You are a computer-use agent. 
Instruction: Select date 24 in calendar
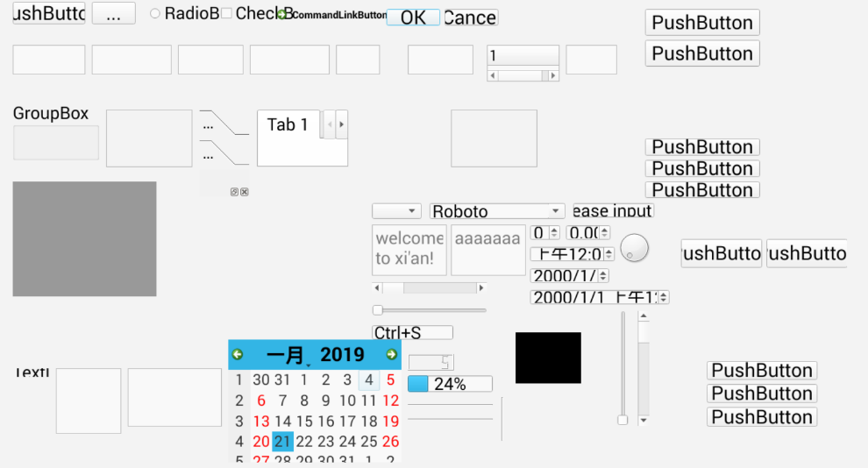tap(347, 442)
